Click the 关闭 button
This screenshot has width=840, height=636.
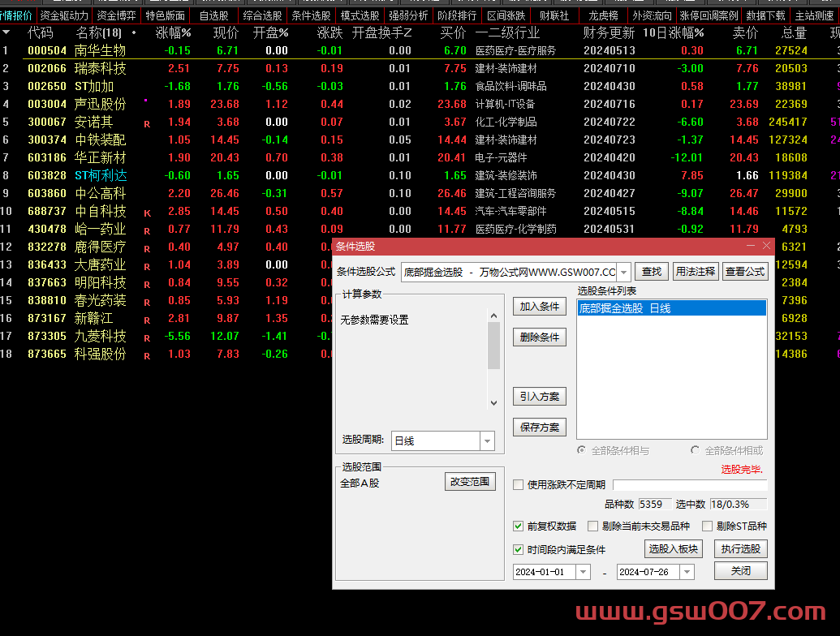coord(741,571)
